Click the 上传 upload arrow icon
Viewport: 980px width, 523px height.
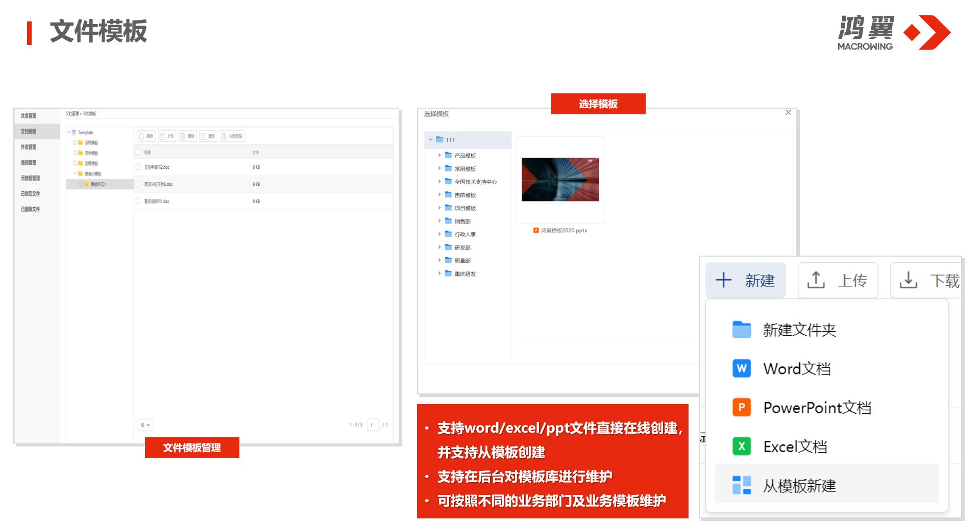click(x=816, y=280)
